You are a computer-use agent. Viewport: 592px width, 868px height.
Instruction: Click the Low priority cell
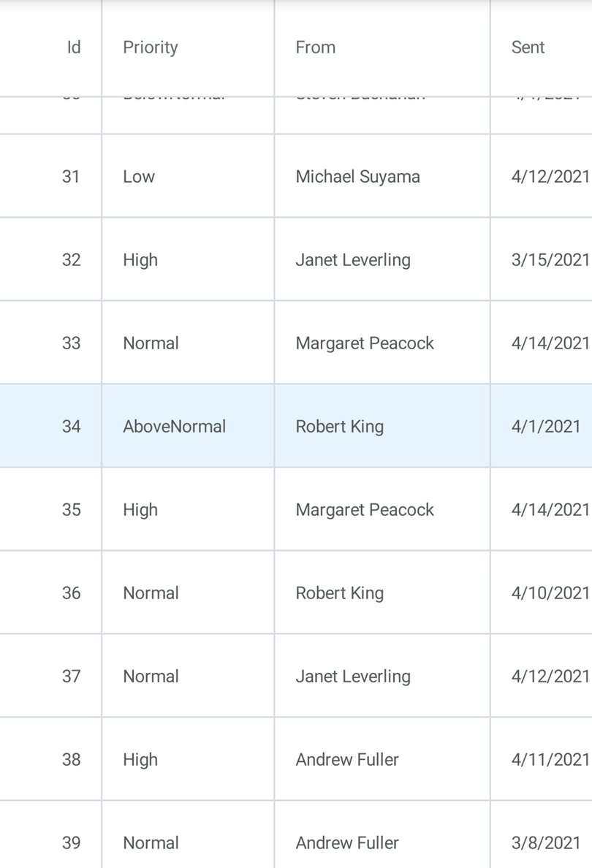139,177
